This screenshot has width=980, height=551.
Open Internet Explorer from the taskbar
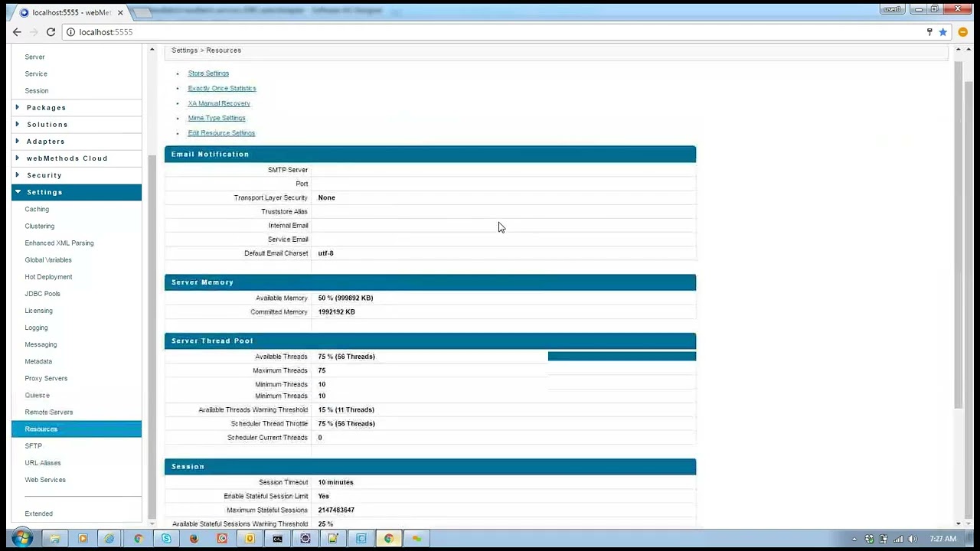(x=110, y=539)
